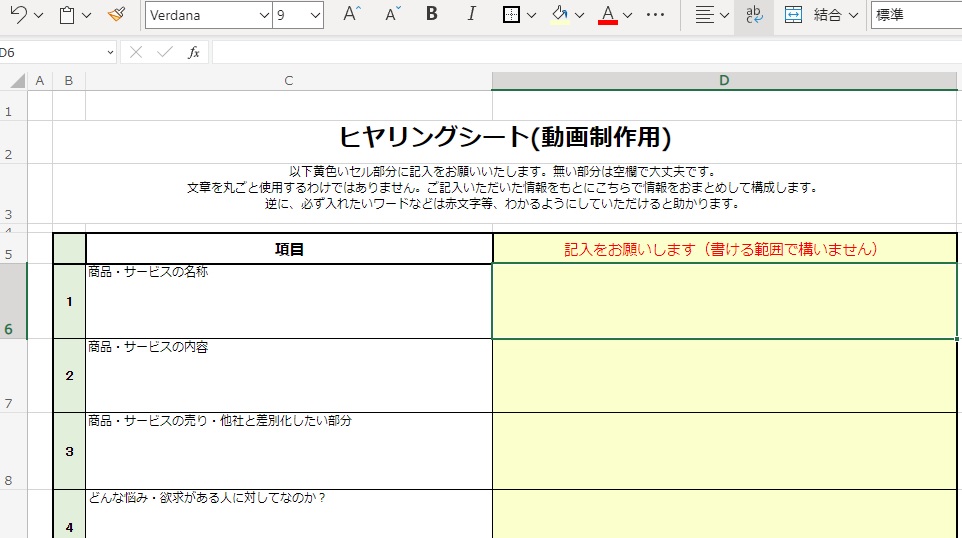Apply the fill color bucket
The width and height of the screenshot is (962, 538).
560,15
